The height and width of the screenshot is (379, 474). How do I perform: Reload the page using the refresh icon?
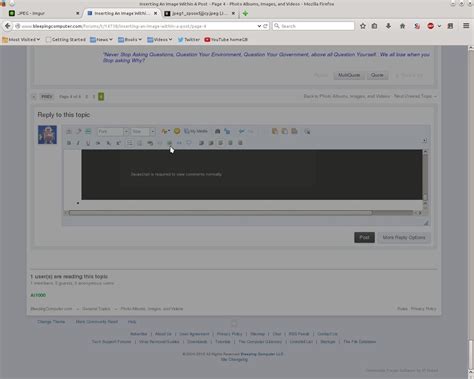point(266,26)
